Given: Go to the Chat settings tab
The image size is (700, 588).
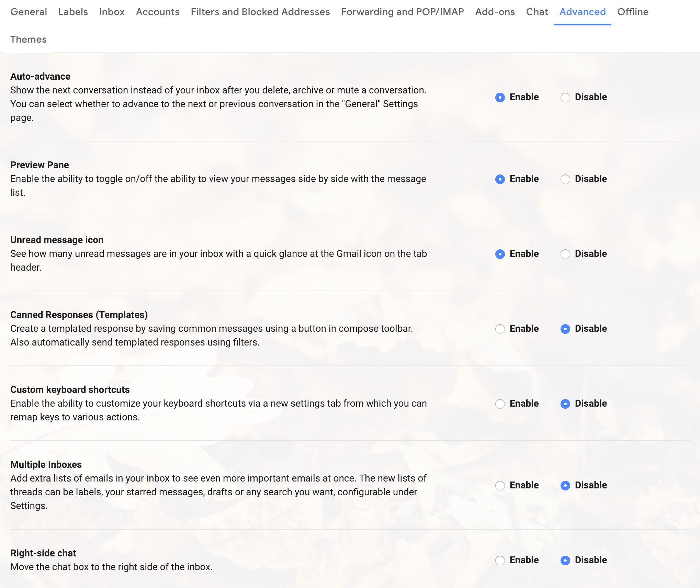Looking at the screenshot, I should pyautogui.click(x=537, y=12).
